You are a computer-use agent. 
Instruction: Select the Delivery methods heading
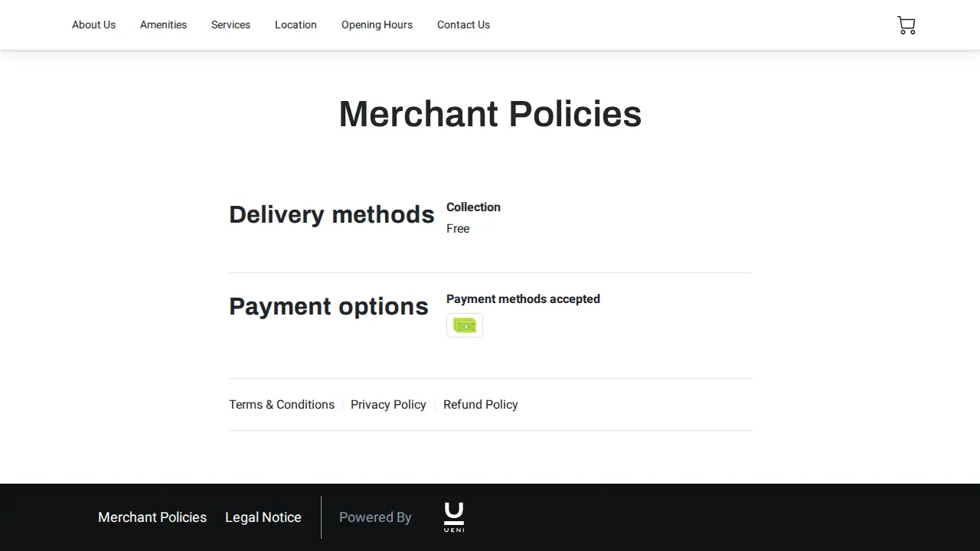tap(332, 214)
